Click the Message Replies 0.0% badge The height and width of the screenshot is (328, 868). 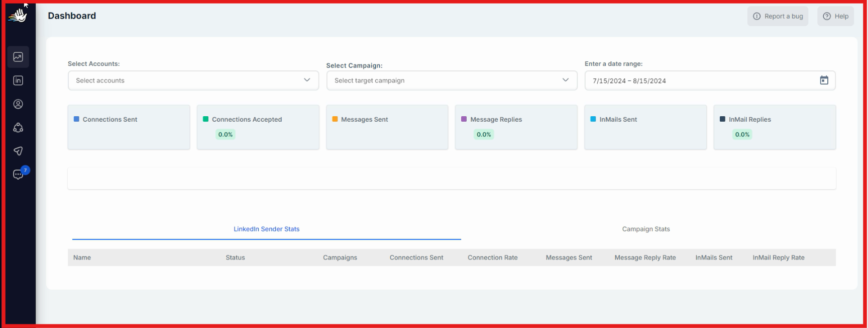(x=484, y=134)
